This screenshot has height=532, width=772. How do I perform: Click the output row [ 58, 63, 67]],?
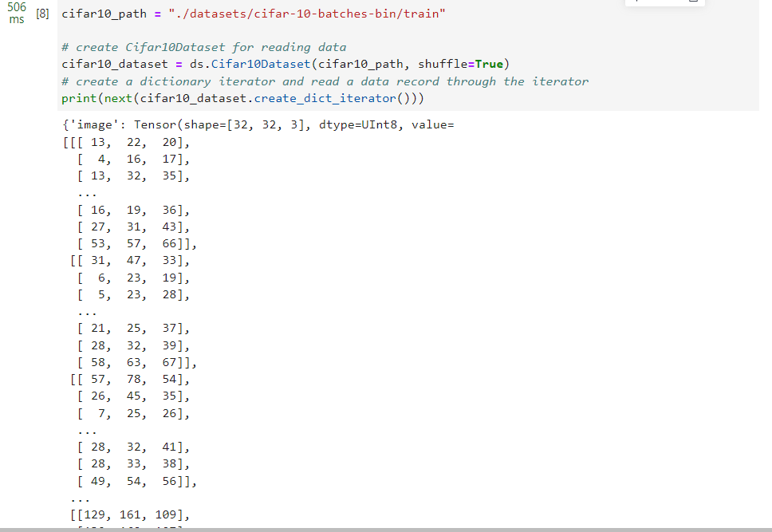[x=136, y=363]
